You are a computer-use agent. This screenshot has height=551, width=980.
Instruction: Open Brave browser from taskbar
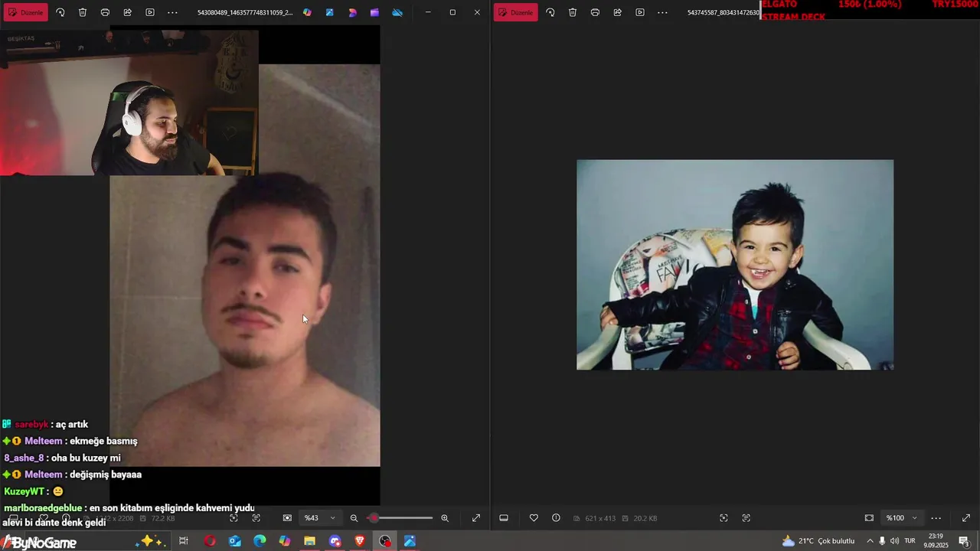360,541
